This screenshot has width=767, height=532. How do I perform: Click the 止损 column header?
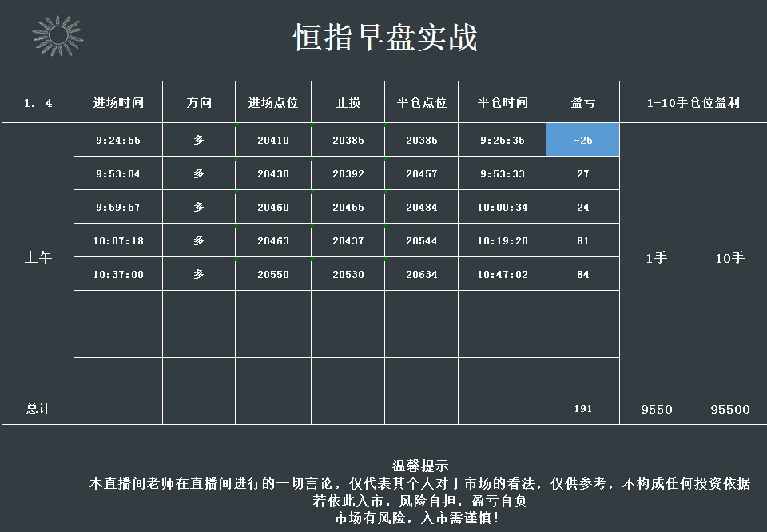(348, 102)
